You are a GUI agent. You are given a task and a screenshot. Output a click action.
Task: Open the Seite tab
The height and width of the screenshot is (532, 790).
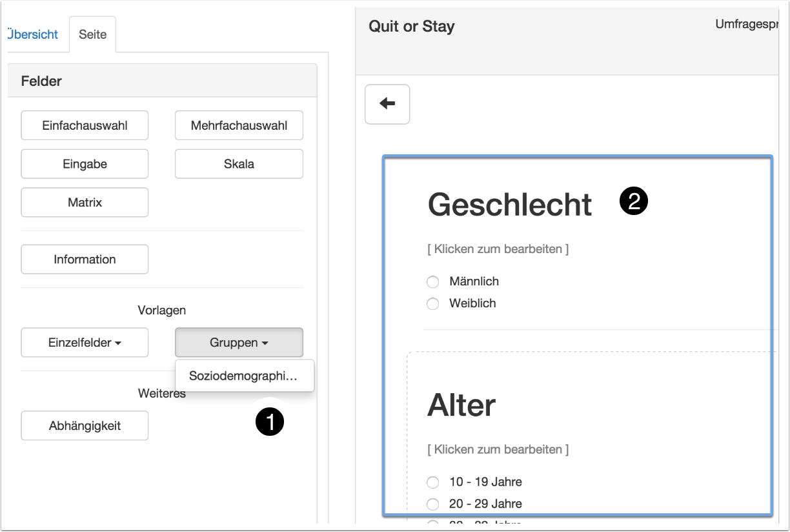(92, 35)
